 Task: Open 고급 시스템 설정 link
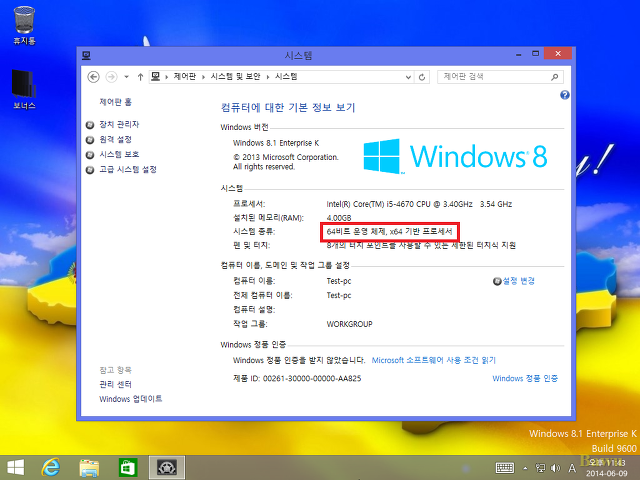128,169
